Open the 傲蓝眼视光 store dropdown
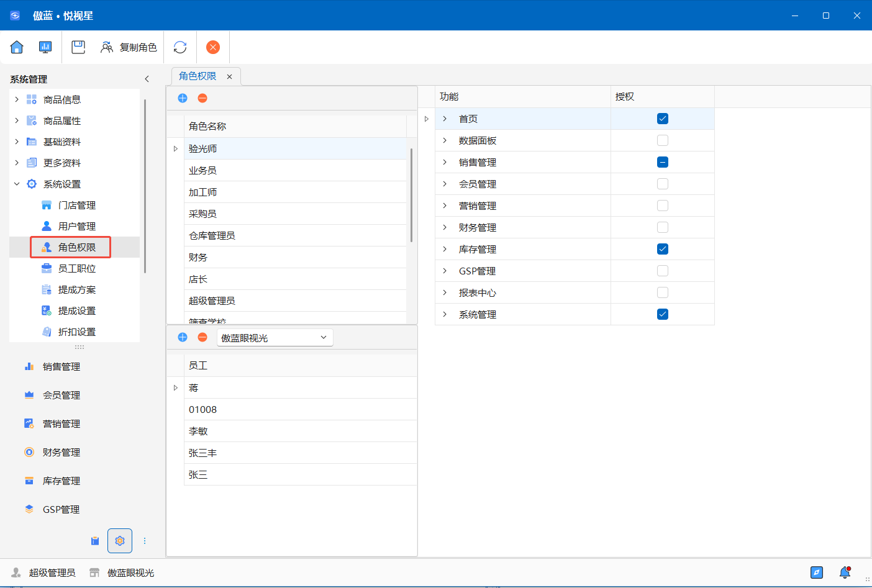 coord(275,338)
